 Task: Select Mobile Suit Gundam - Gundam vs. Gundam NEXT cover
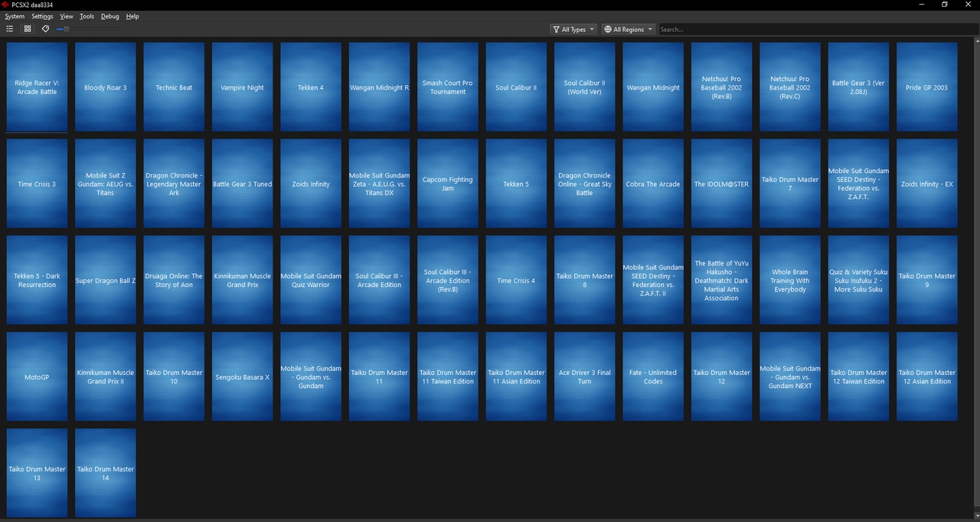790,377
